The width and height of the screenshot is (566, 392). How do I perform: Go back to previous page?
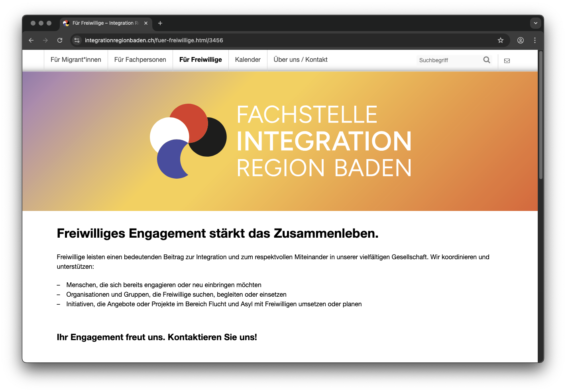31,40
